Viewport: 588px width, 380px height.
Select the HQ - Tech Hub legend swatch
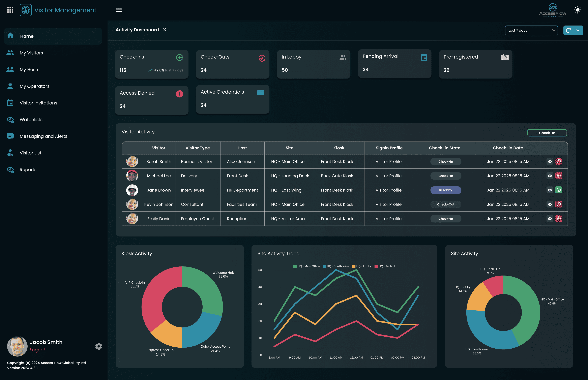(x=376, y=266)
